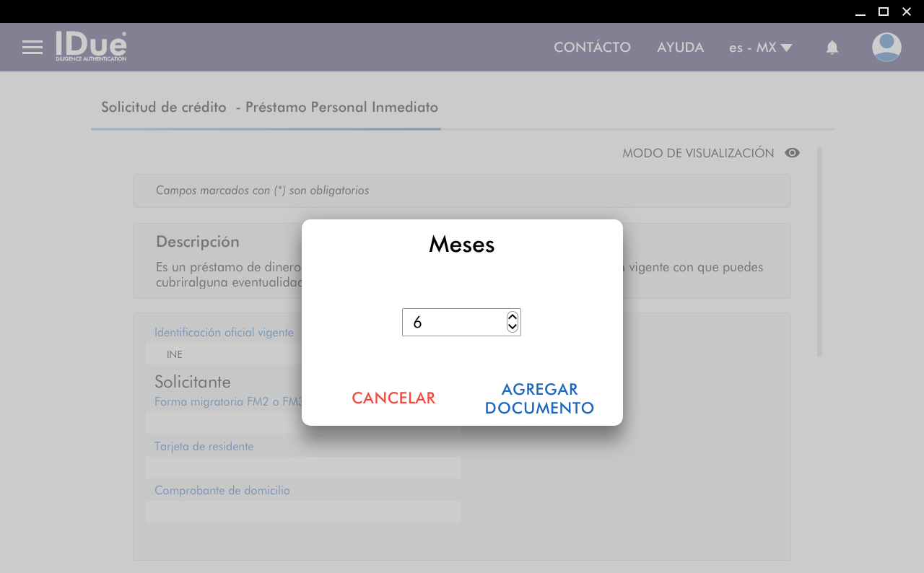Toggle the Modo de Visualización eye icon
The width and height of the screenshot is (924, 573).
793,153
